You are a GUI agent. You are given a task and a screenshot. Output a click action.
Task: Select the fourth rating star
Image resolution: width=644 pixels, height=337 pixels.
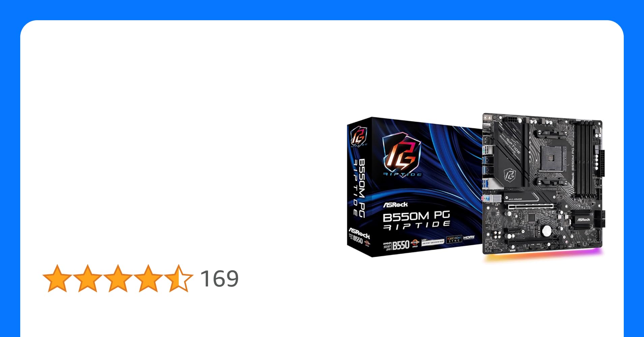coord(148,278)
